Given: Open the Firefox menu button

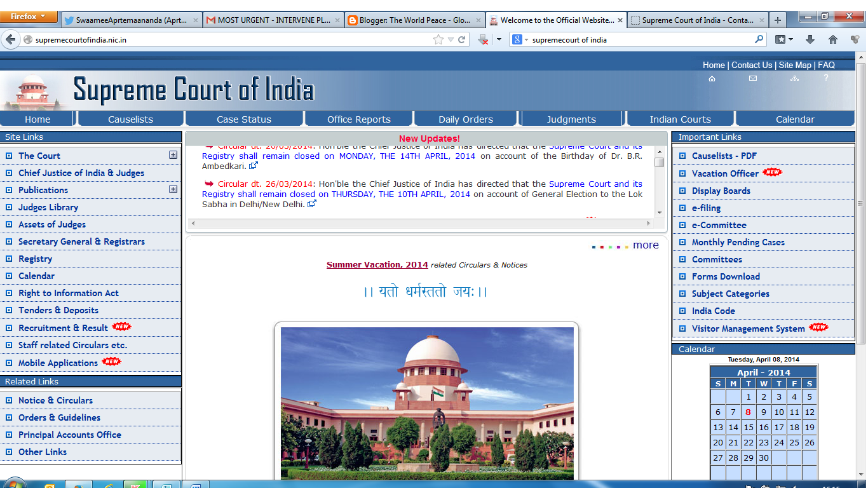Looking at the screenshot, I should [29, 17].
